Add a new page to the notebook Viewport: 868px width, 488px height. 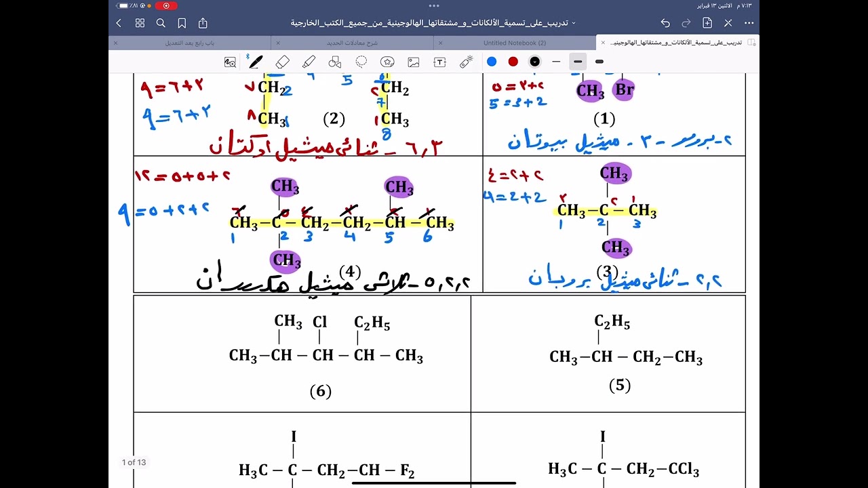707,23
